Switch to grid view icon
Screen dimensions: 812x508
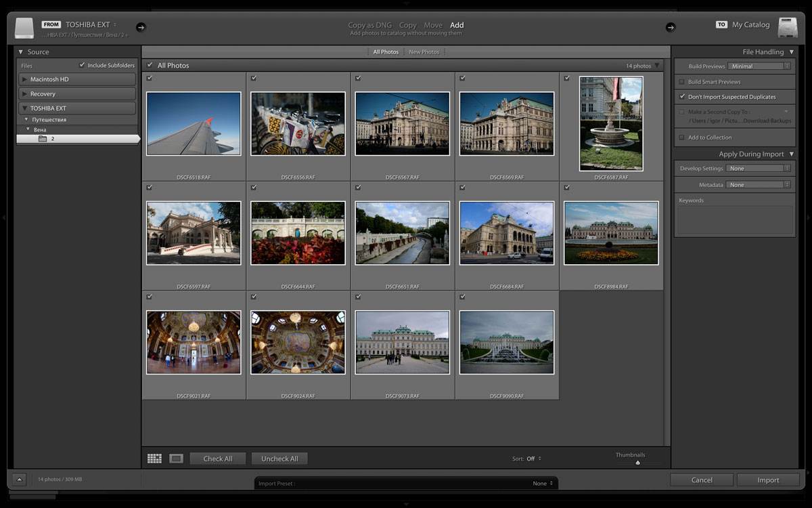coord(154,459)
